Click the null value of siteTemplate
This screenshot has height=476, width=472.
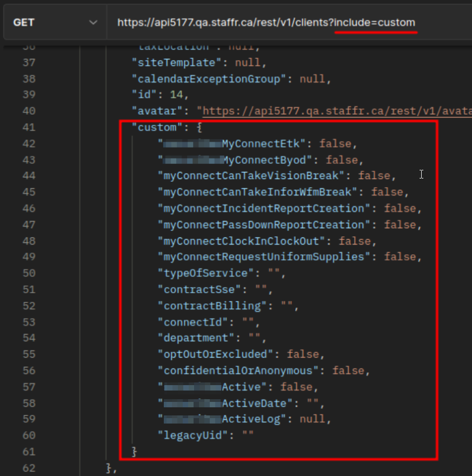(248, 63)
